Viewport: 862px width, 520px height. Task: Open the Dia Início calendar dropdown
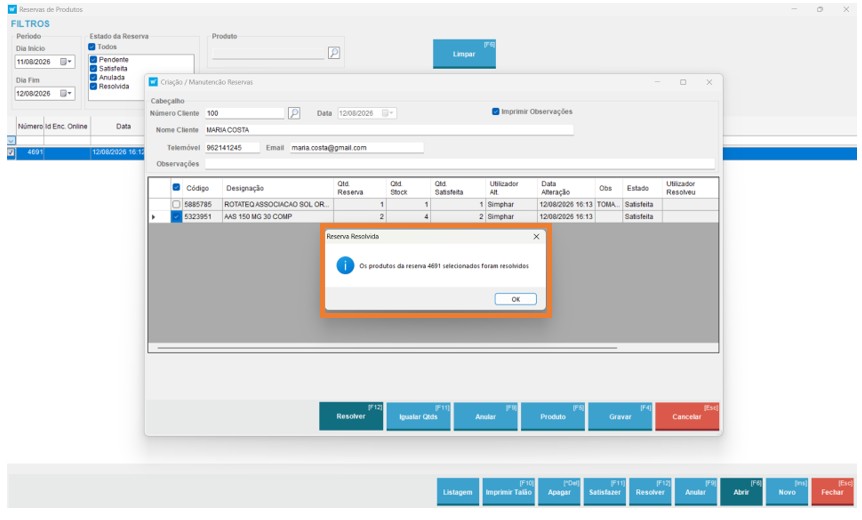(66, 62)
